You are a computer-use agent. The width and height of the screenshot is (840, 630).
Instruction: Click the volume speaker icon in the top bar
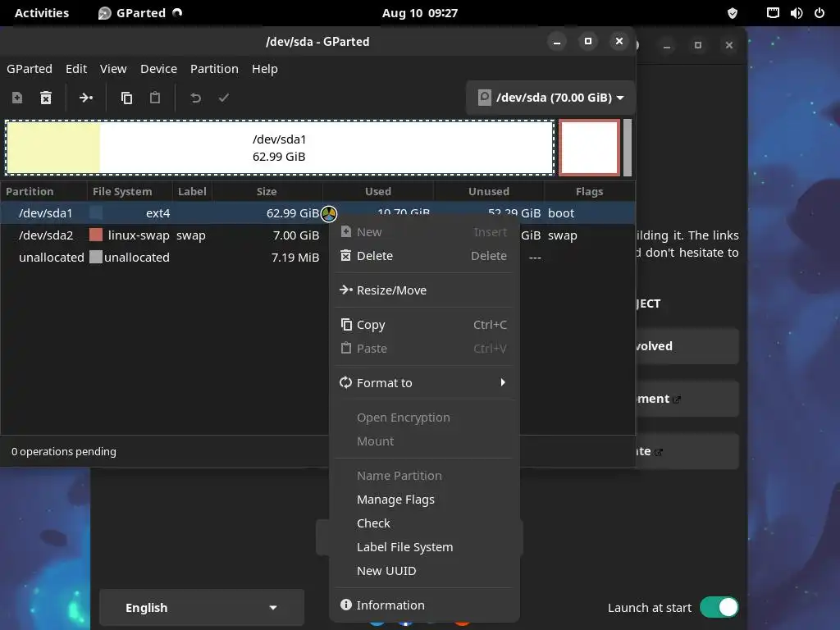click(x=796, y=13)
